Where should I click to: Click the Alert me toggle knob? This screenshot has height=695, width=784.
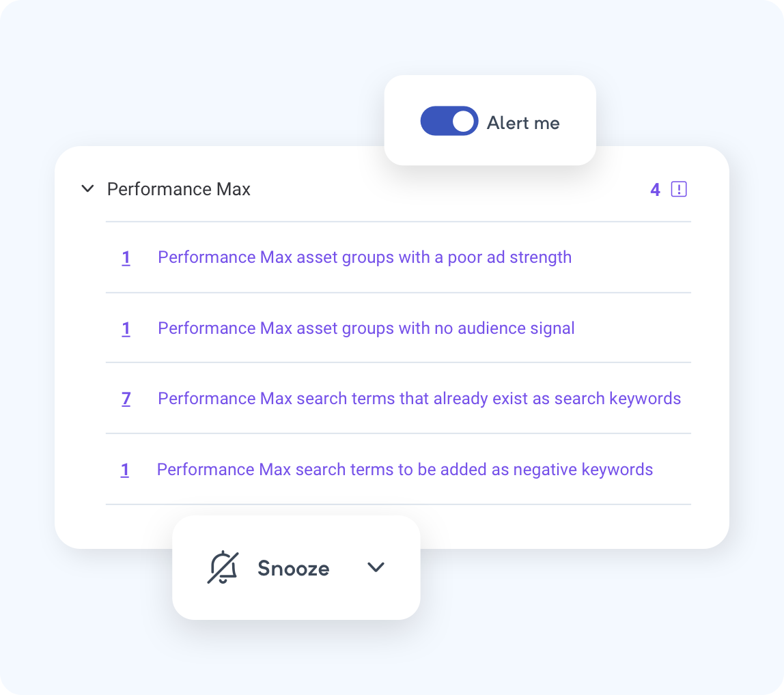click(464, 120)
